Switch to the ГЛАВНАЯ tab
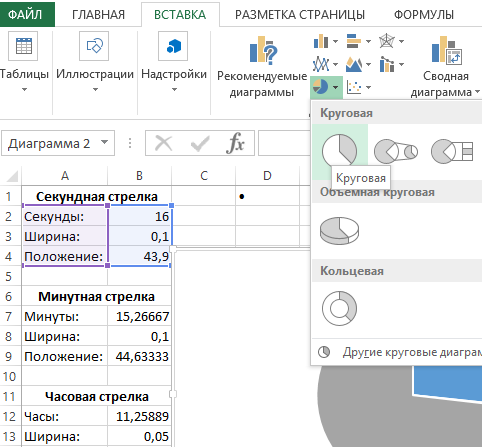 98,15
